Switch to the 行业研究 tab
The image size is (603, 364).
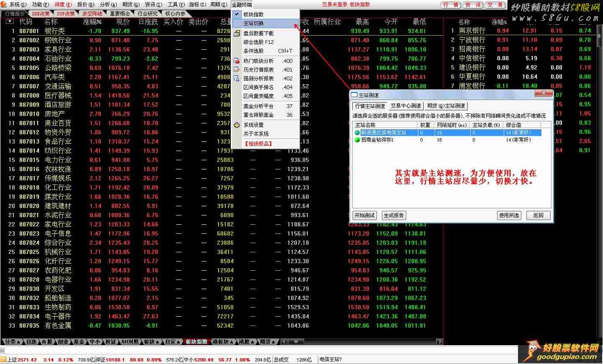(147, 13)
